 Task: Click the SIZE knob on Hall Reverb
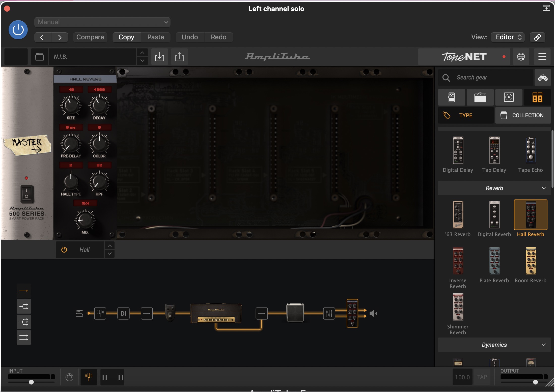coord(71,106)
